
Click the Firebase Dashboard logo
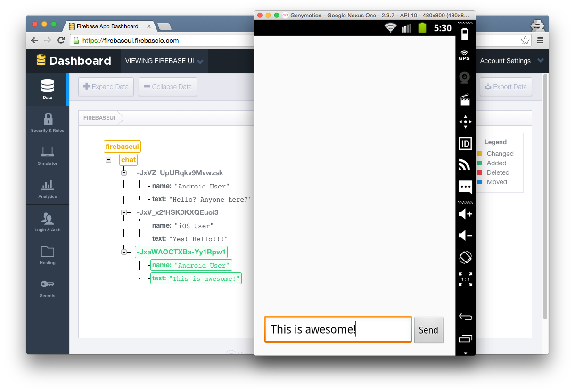[x=74, y=60]
